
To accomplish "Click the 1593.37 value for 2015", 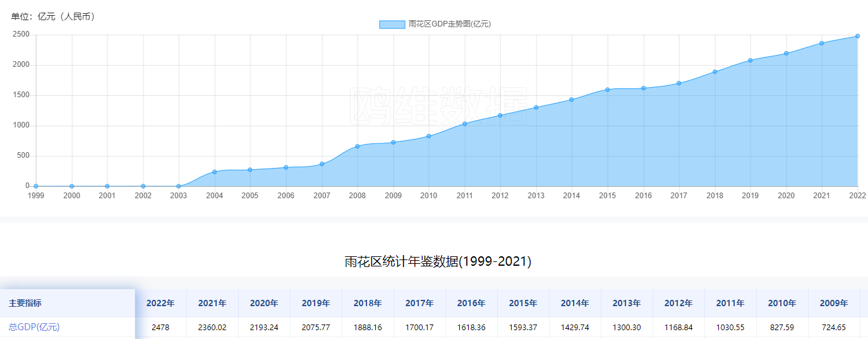I will coord(523,327).
